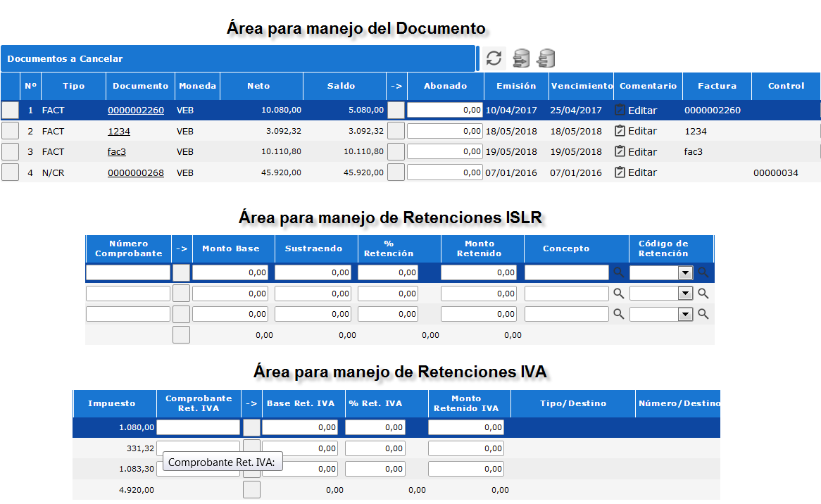
Task: Click the Comprobante Ret. IVA input field
Action: 198,427
